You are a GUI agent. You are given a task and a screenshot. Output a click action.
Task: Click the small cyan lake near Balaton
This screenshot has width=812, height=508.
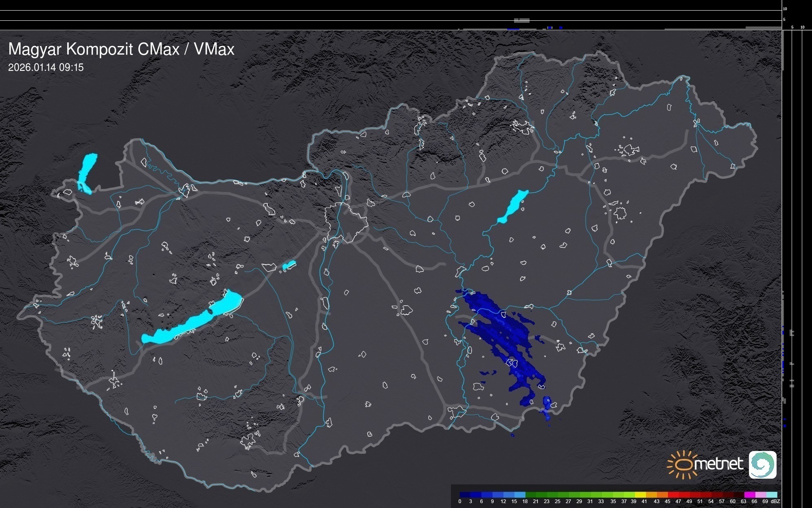pos(289,265)
